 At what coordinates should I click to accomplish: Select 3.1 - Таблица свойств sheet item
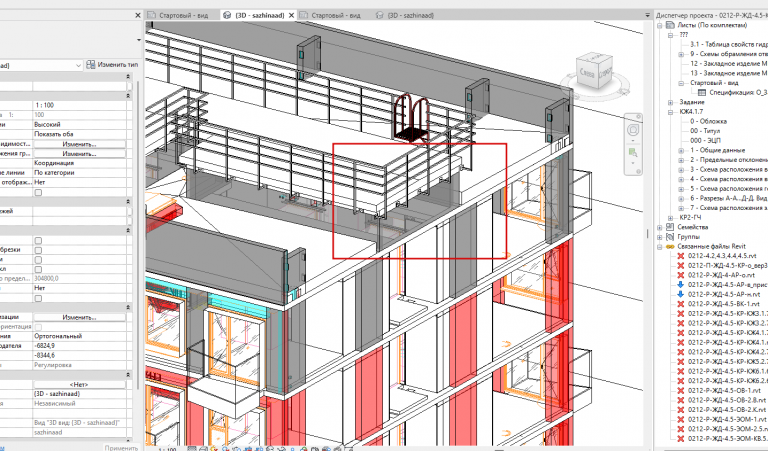(728, 45)
